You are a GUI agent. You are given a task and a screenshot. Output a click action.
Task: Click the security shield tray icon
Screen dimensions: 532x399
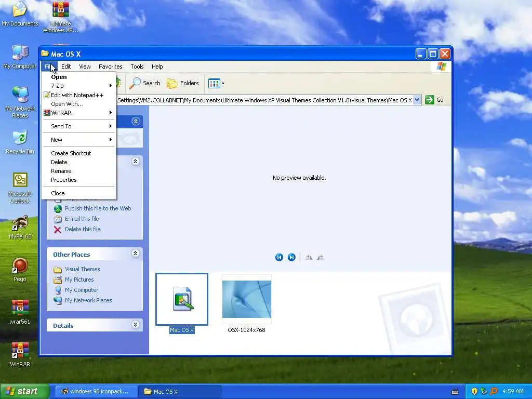coord(474,392)
